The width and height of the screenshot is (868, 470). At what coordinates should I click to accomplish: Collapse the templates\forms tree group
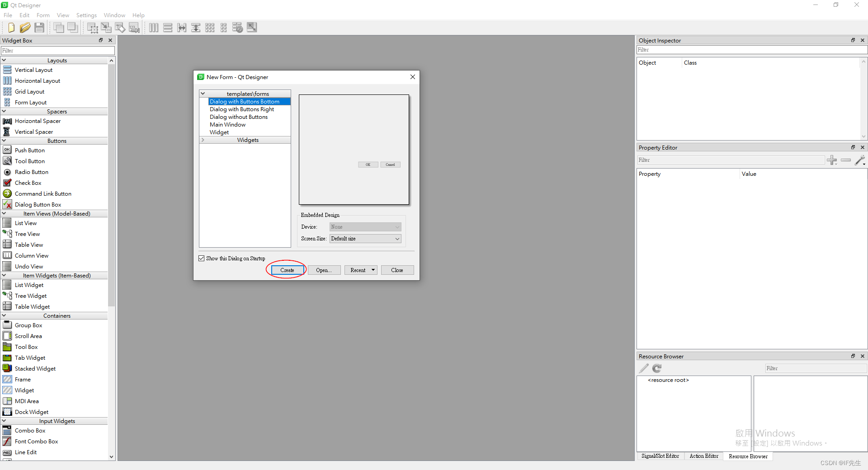[203, 94]
